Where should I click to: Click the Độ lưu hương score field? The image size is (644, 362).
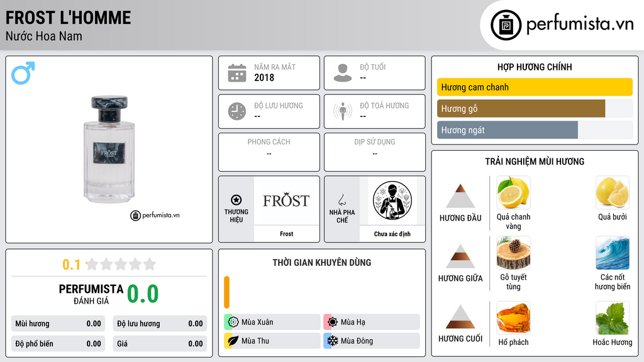tap(160, 324)
